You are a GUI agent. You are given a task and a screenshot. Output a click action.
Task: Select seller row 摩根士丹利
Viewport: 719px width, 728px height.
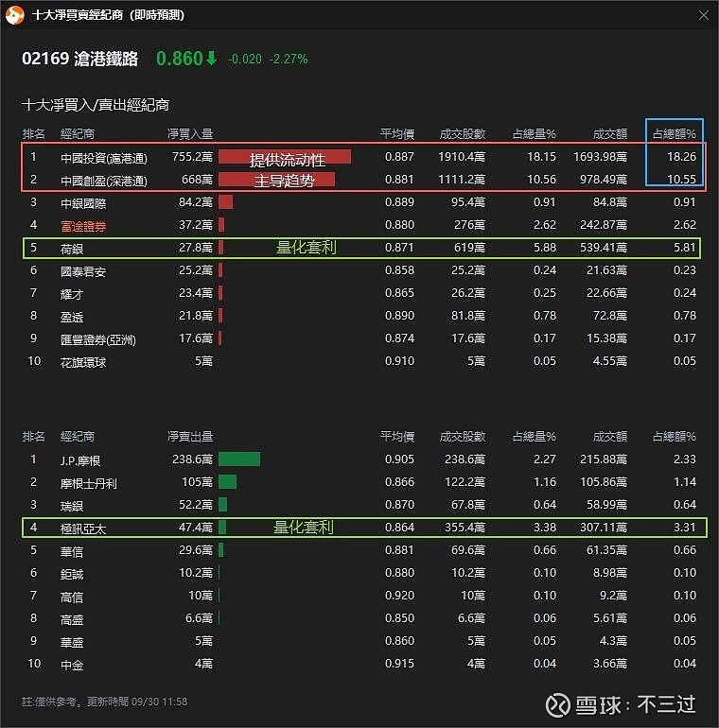coord(359,482)
